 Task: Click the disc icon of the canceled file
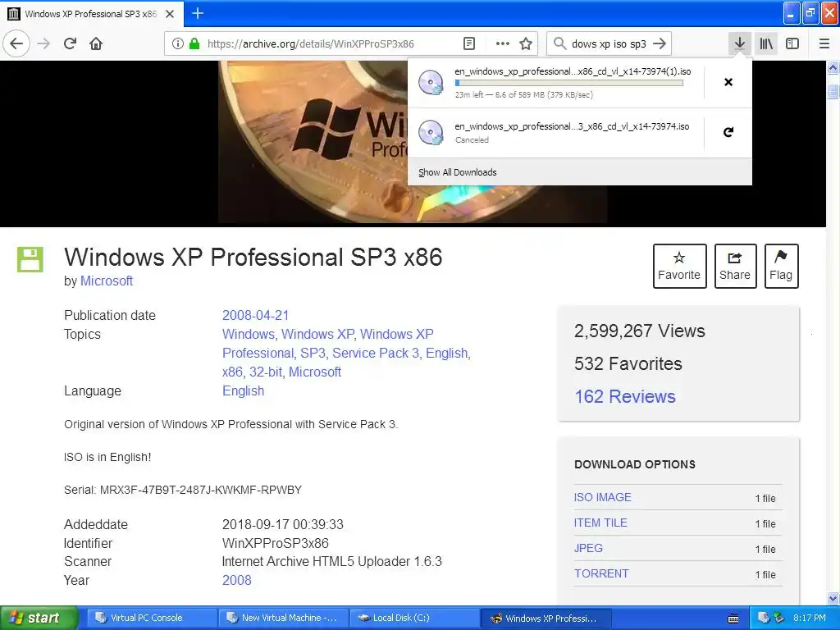(431, 132)
